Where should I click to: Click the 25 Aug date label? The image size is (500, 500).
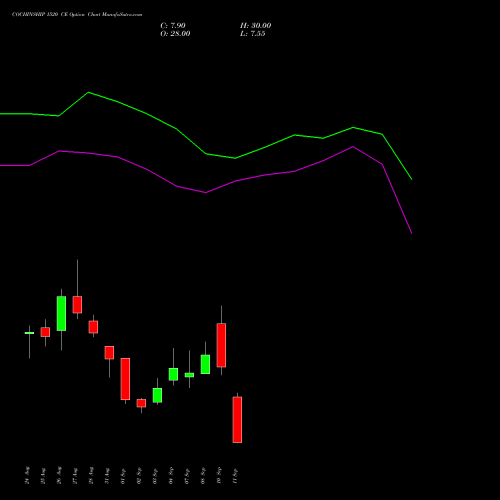tap(43, 476)
